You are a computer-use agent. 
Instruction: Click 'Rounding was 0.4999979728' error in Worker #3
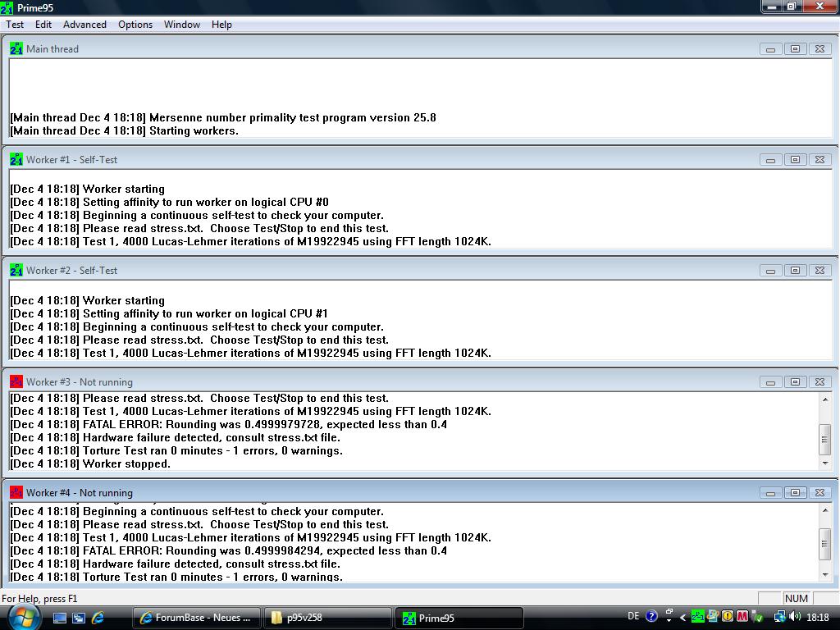click(228, 425)
